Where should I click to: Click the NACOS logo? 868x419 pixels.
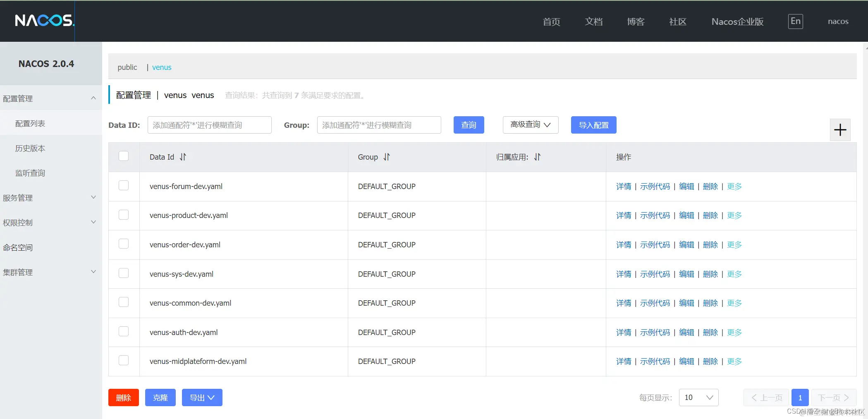45,20
